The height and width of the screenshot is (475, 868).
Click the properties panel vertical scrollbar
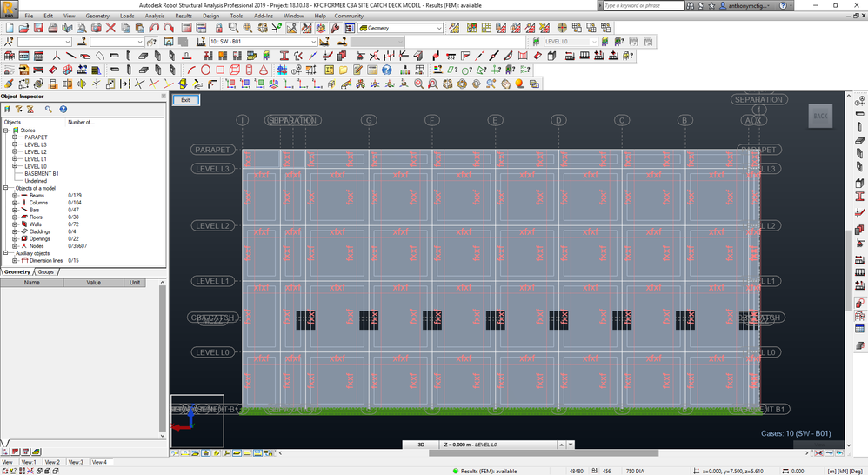(x=162, y=358)
